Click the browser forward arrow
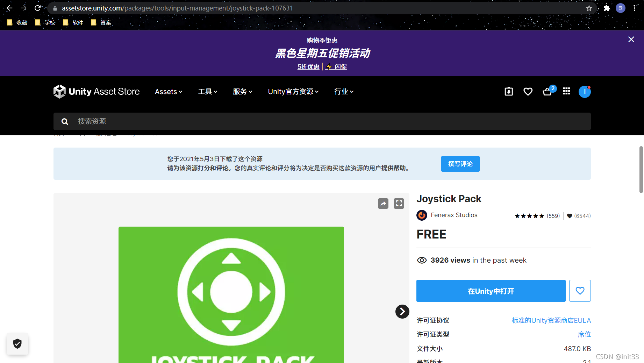This screenshot has width=644, height=363. 24,8
